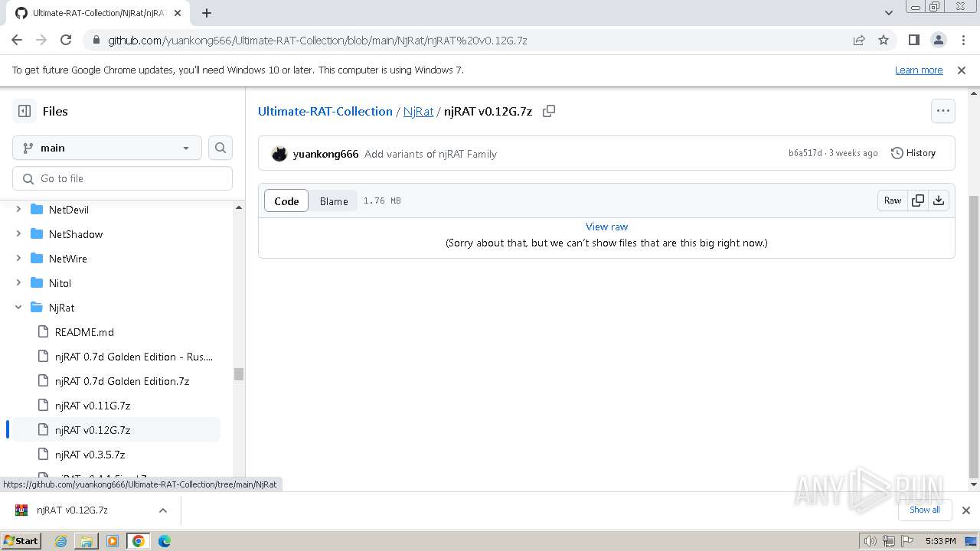Select the Ultimate-RAT-Collection browser tab
Screen dimensions: 980x551
[100, 13]
